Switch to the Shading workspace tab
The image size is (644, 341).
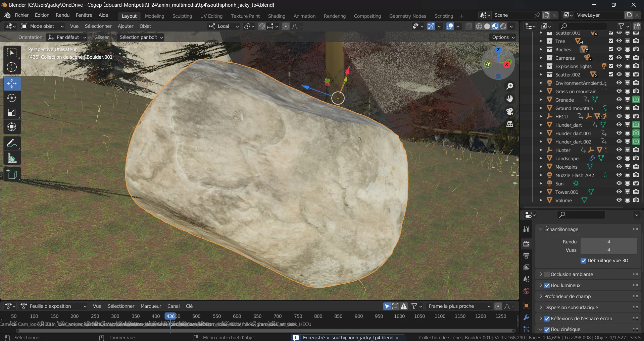click(x=277, y=16)
